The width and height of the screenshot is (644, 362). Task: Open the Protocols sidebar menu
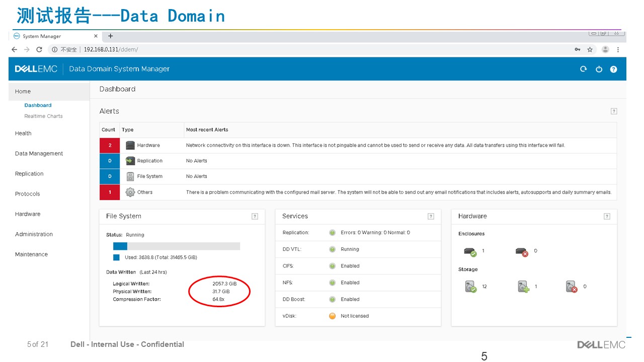pos(27,194)
